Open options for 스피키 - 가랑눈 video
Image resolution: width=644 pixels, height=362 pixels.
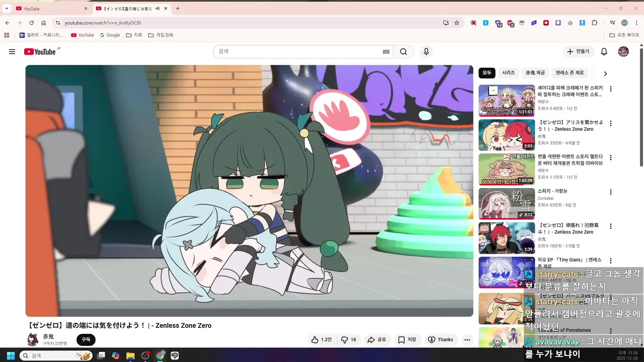(611, 192)
